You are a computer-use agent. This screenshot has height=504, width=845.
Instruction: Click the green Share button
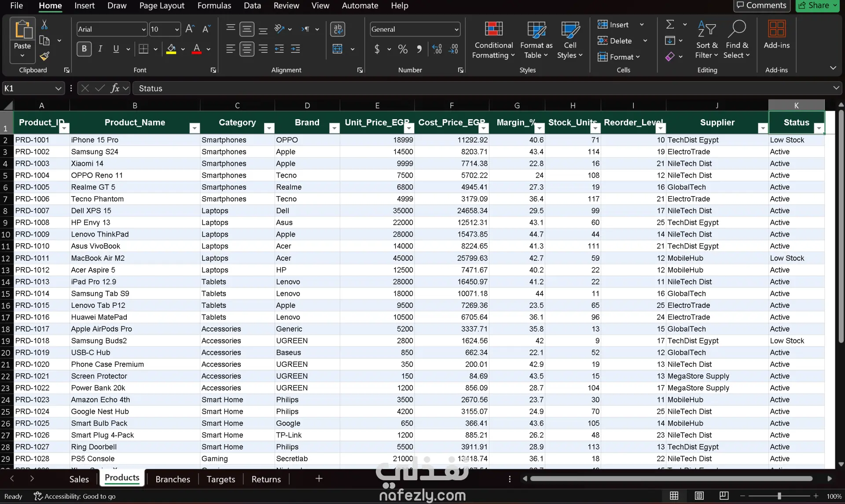817,6
